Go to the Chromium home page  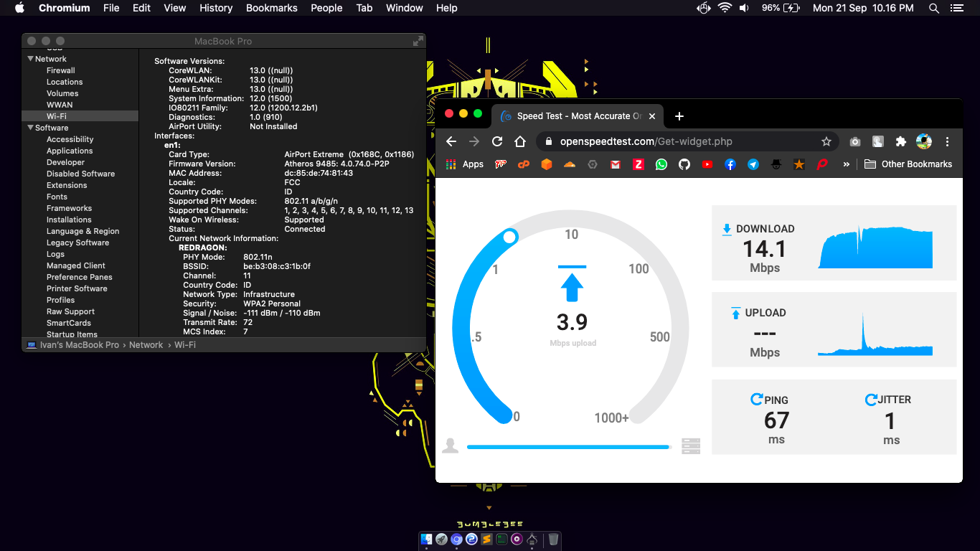(521, 141)
